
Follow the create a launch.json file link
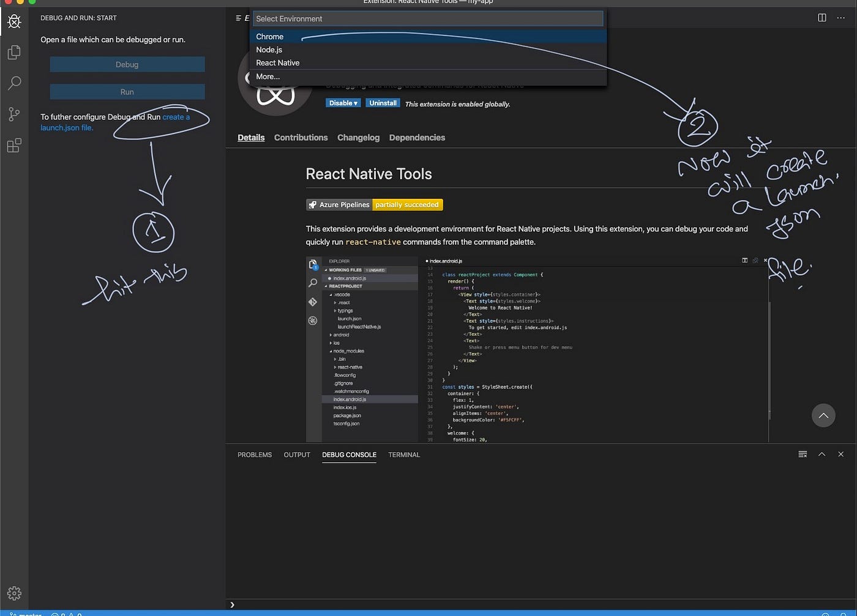click(175, 116)
